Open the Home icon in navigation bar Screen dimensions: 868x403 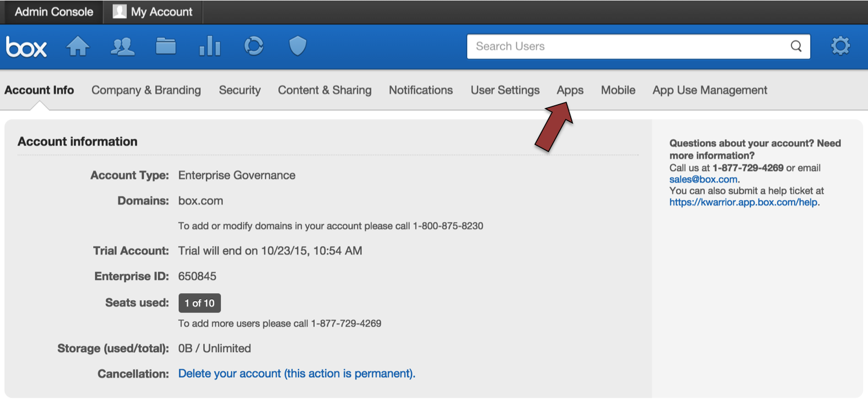coord(78,46)
